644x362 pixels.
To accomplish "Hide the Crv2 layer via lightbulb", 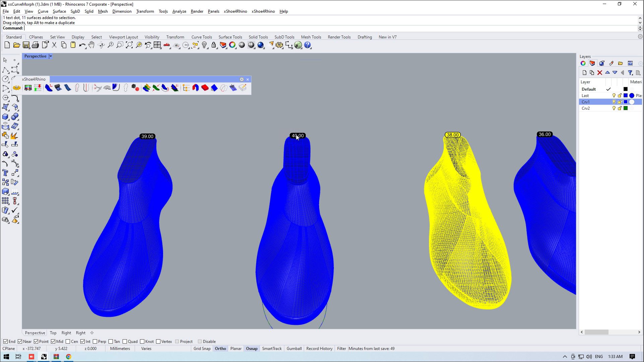I will coord(614,108).
